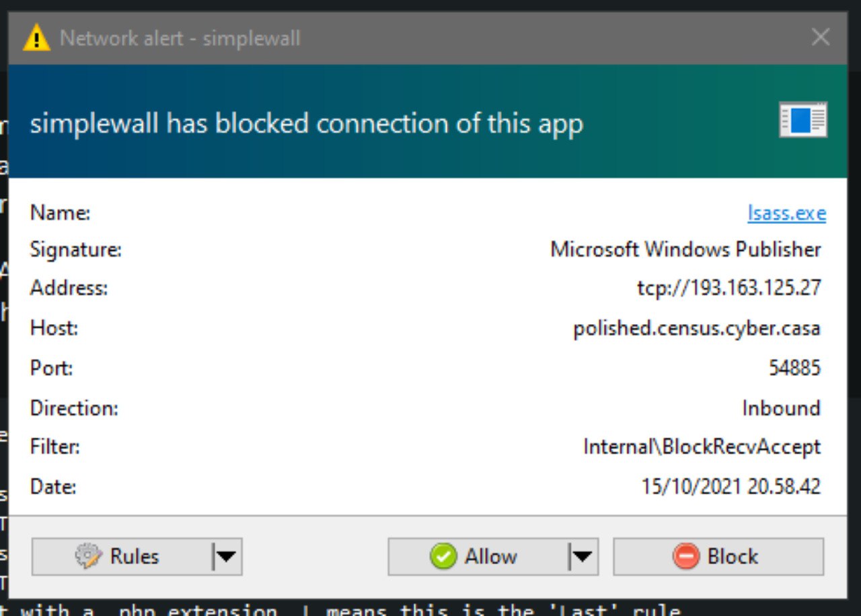Click the 'Network alert - simplewall' title text

180,38
